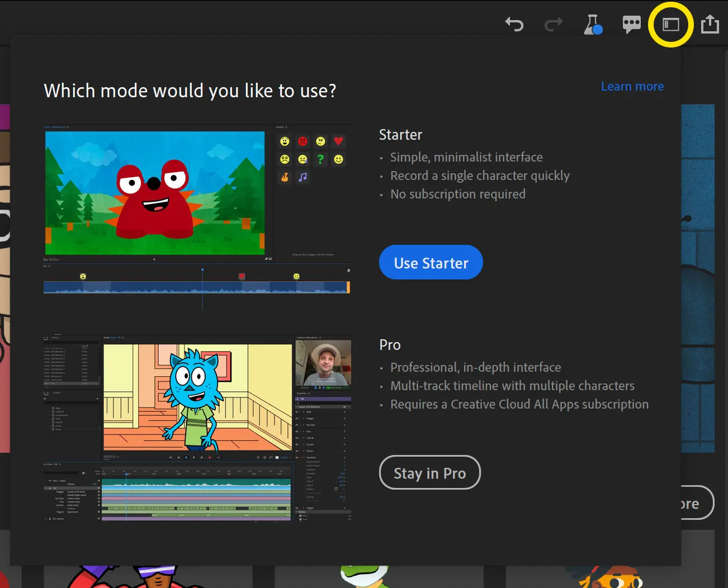Click the blue cat Pro preview image
The height and width of the screenshot is (588, 728).
click(197, 397)
